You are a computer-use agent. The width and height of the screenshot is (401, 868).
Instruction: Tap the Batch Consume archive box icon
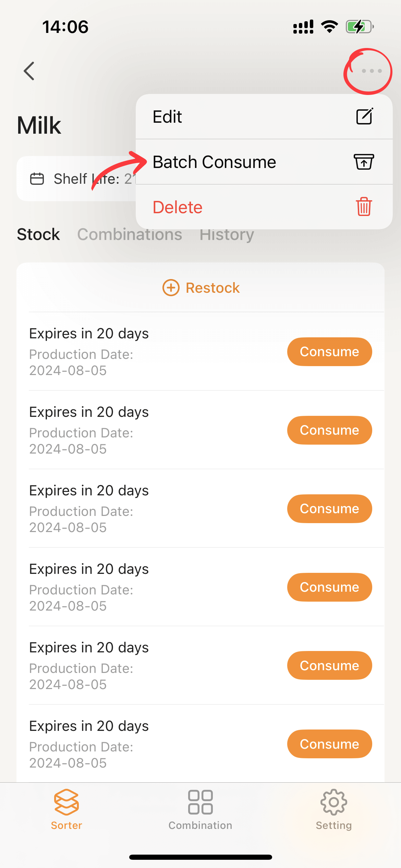(x=364, y=162)
